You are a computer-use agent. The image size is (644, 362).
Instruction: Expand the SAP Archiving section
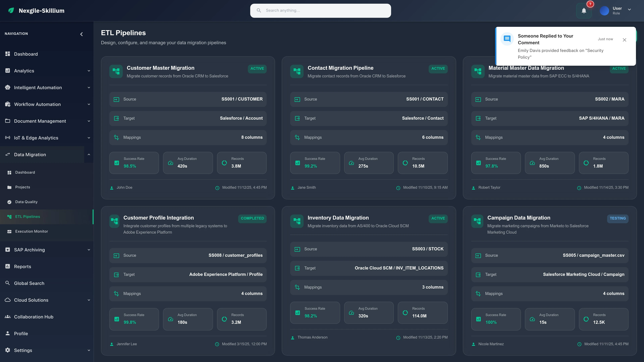pyautogui.click(x=89, y=250)
